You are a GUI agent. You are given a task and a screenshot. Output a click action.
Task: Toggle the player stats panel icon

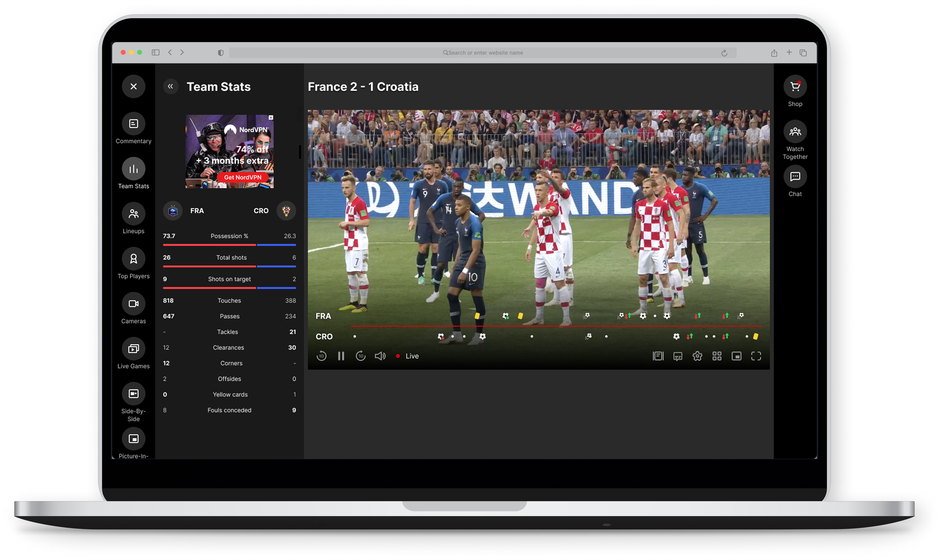coord(658,356)
